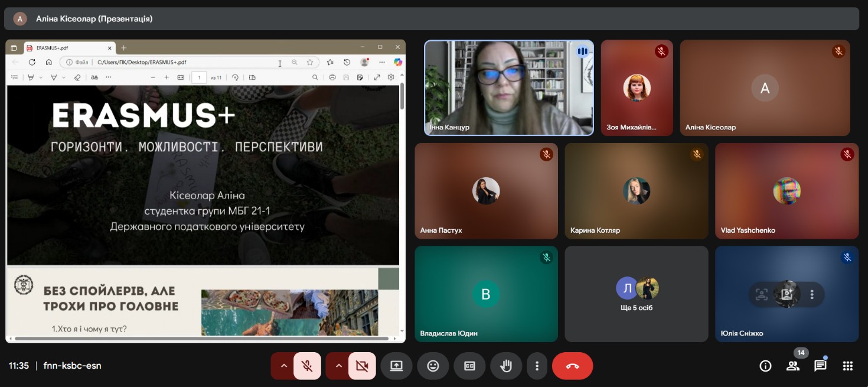This screenshot has width=868, height=387.
Task: Expand camera video options chevron
Action: [x=338, y=366]
